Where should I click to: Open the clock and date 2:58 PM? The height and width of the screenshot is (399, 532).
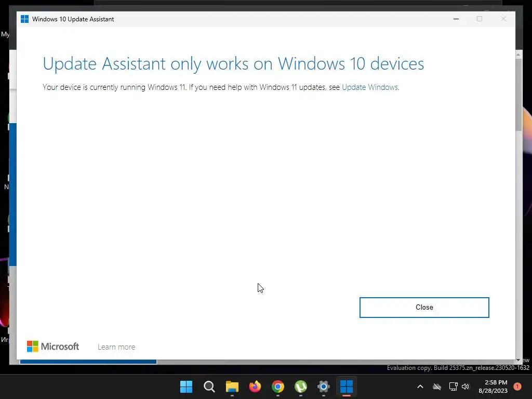pos(493,387)
